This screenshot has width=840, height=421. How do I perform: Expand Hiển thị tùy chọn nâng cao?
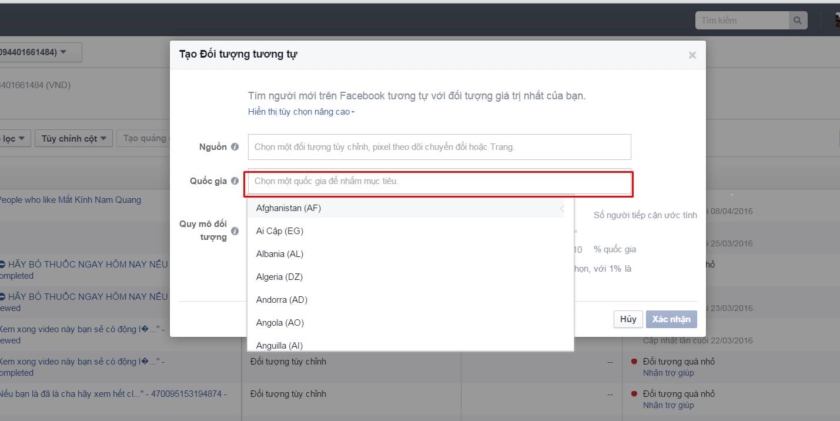300,112
